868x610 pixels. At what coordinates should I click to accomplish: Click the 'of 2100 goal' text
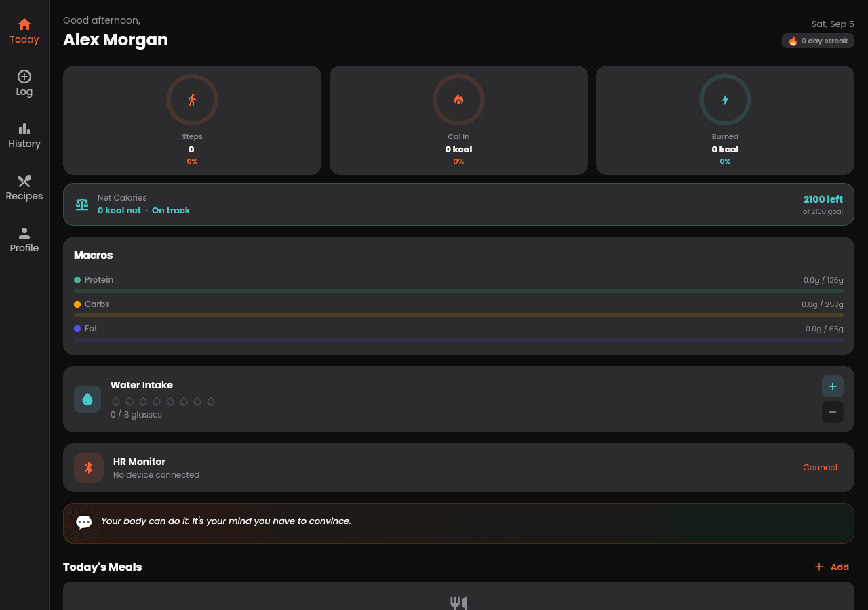[823, 211]
